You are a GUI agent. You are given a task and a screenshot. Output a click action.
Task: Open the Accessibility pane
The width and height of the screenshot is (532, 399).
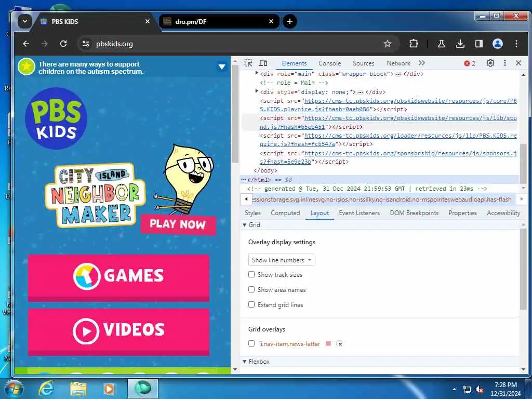(503, 213)
